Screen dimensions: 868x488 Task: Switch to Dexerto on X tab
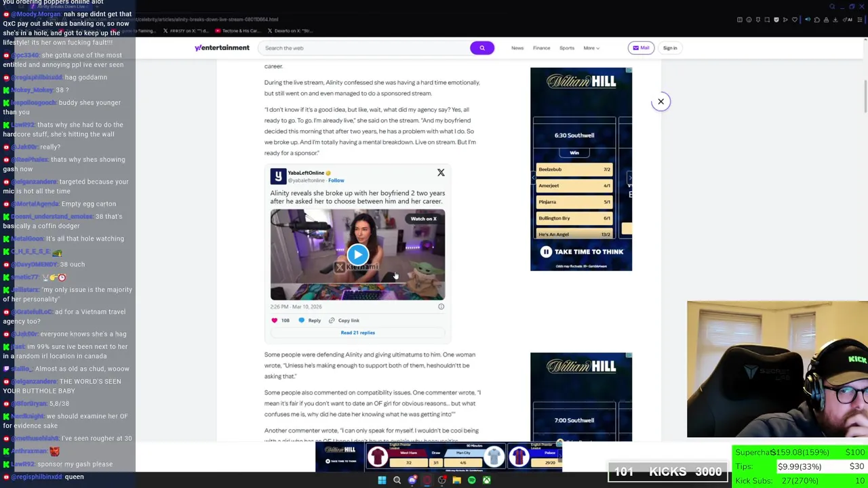click(x=290, y=30)
